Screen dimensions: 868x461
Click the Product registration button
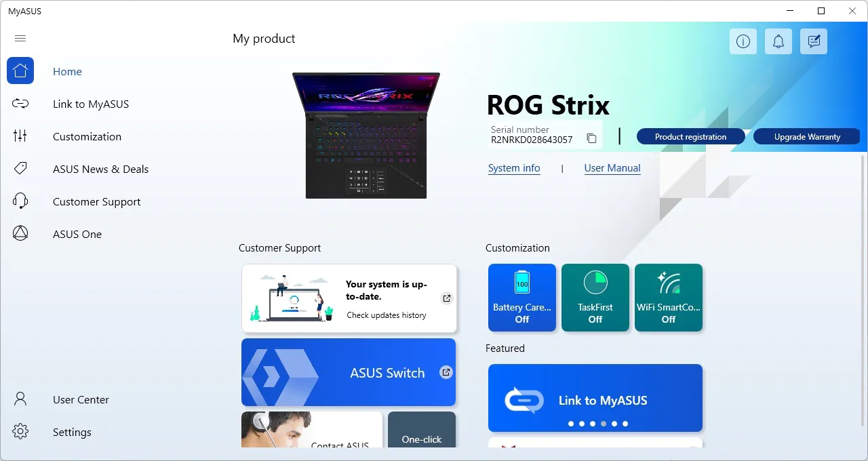tap(690, 136)
